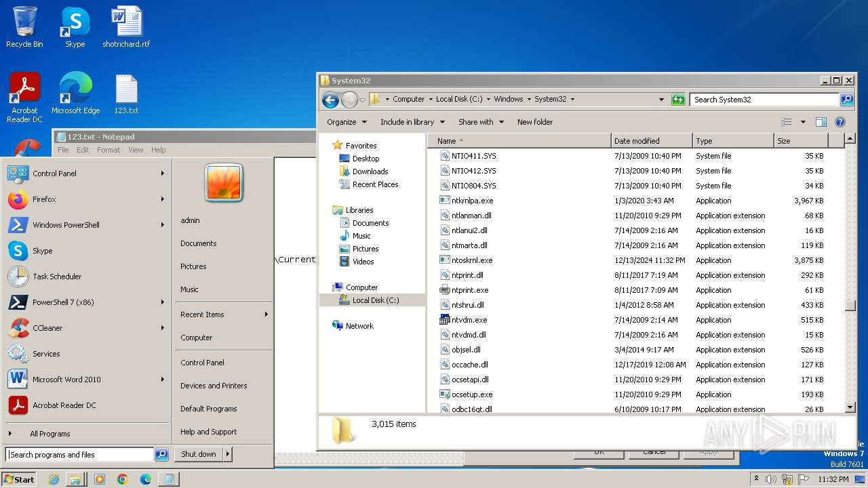
Task: Expand Recent Items submenu
Action: (224, 314)
